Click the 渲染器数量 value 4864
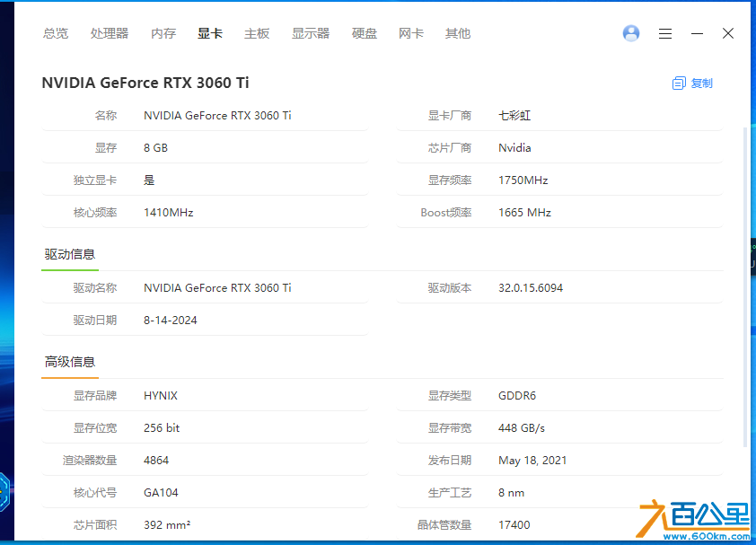The width and height of the screenshot is (756, 545). [x=156, y=461]
